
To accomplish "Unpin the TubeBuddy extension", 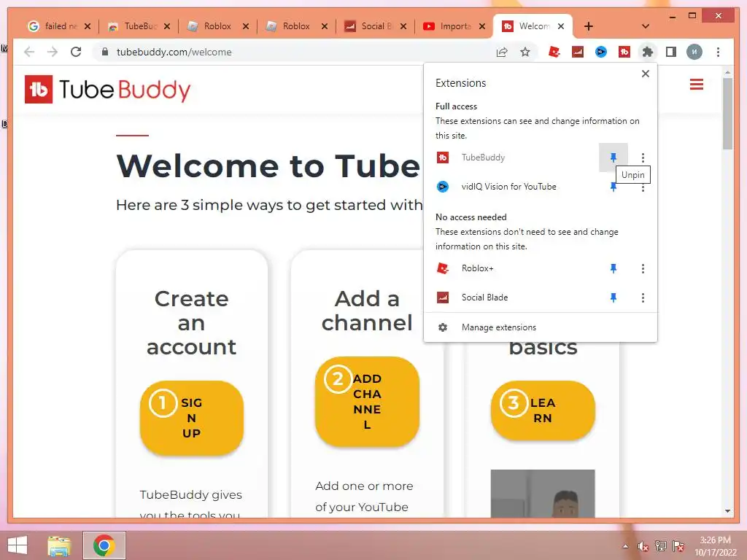I will click(x=613, y=157).
